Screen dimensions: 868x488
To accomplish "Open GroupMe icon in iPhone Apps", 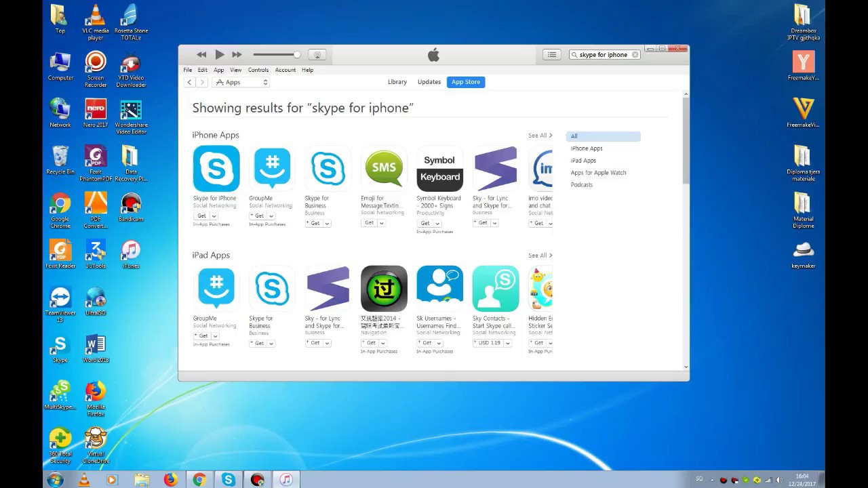I will pyautogui.click(x=272, y=169).
